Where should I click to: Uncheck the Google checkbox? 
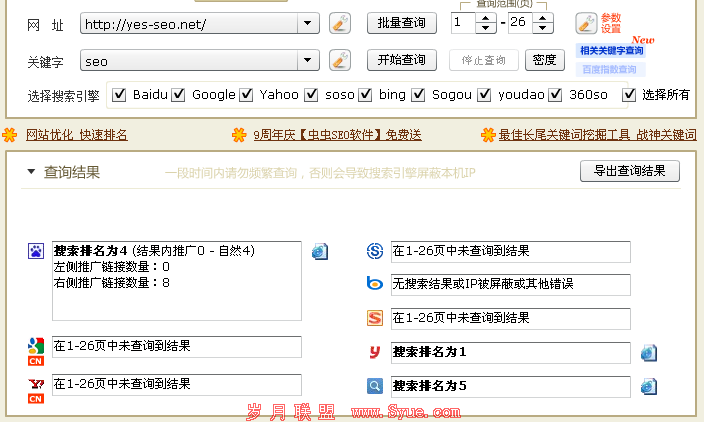[x=178, y=95]
